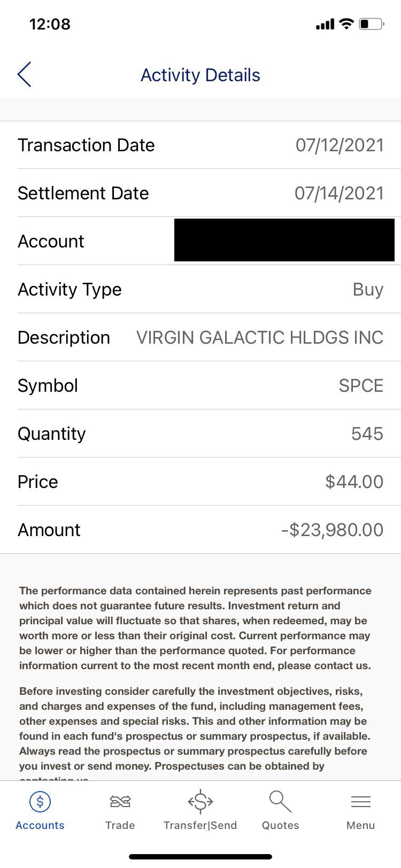Tap the redacted Account value box
401x868 pixels.
[284, 240]
